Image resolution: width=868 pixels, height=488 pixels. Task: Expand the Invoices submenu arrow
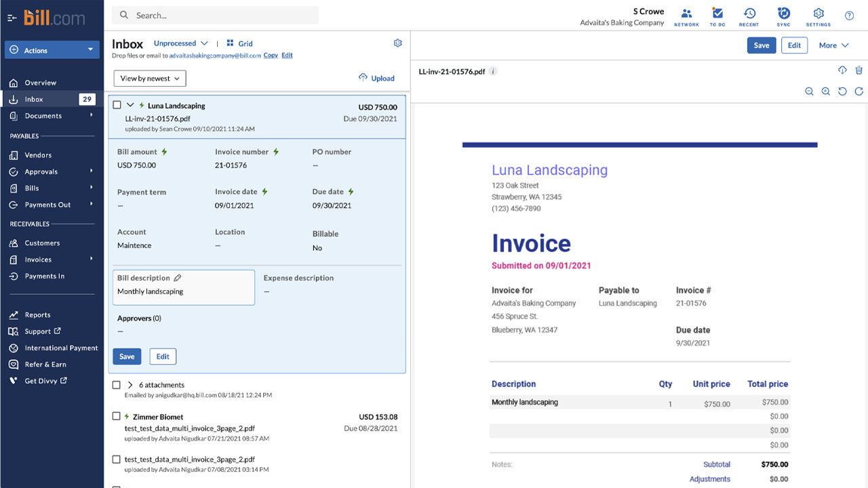(92, 259)
